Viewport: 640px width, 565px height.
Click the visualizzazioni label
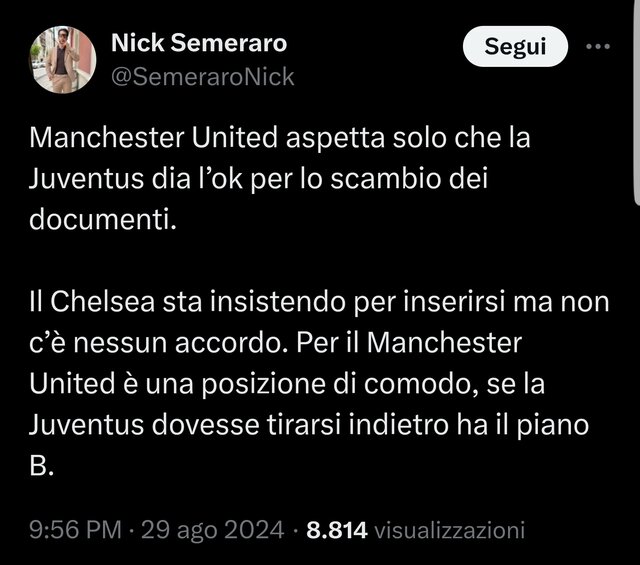(449, 530)
